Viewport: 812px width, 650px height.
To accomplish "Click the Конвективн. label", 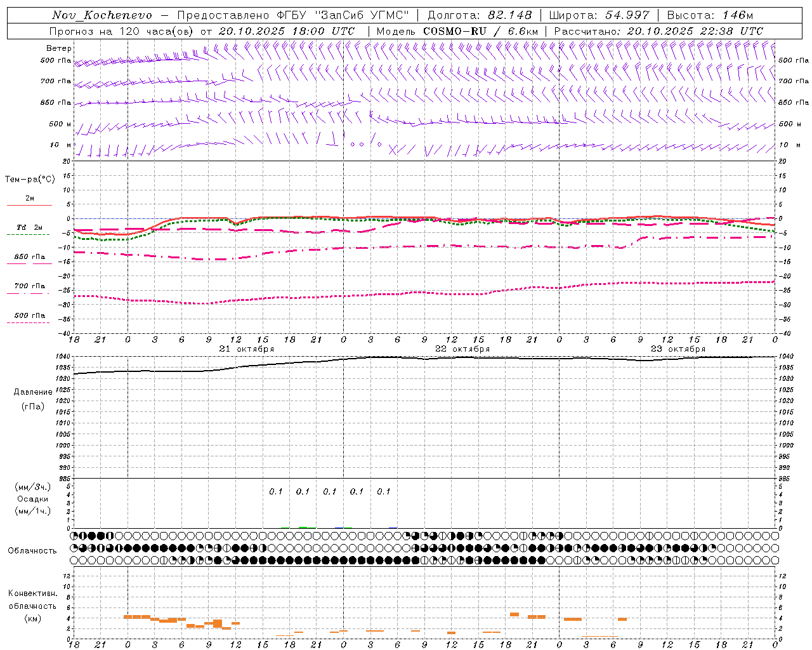I will (x=32, y=594).
